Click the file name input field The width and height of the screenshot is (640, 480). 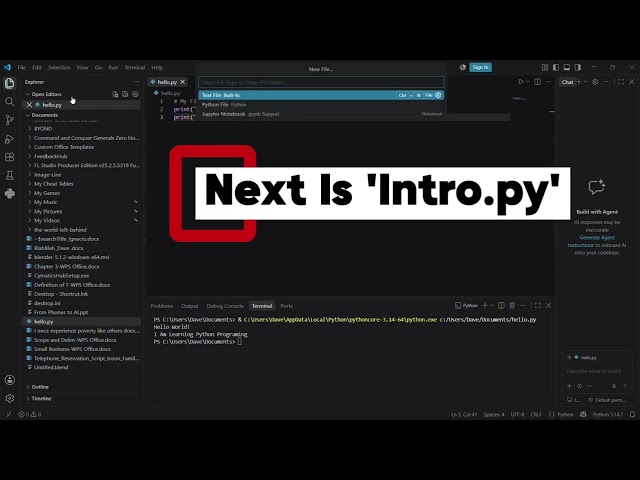pos(321,82)
